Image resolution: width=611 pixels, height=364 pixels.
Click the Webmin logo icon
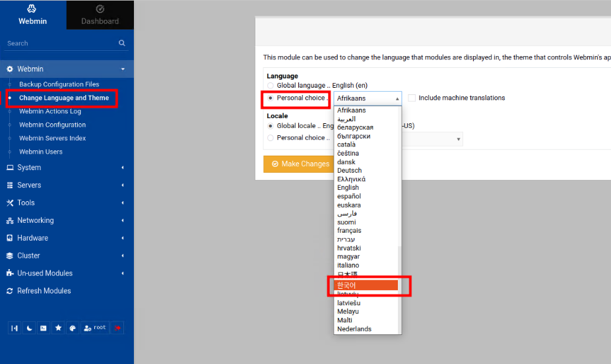click(32, 9)
